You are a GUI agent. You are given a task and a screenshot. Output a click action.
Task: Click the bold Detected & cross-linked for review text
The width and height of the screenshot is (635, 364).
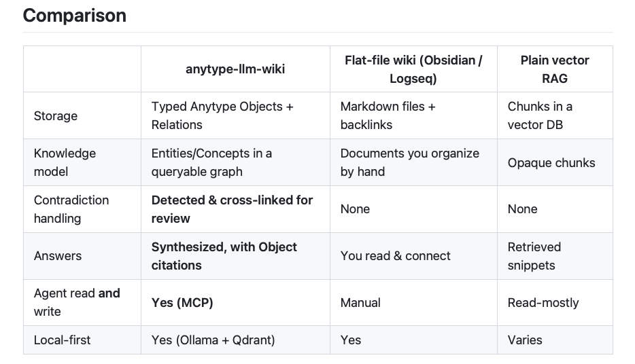tap(232, 209)
